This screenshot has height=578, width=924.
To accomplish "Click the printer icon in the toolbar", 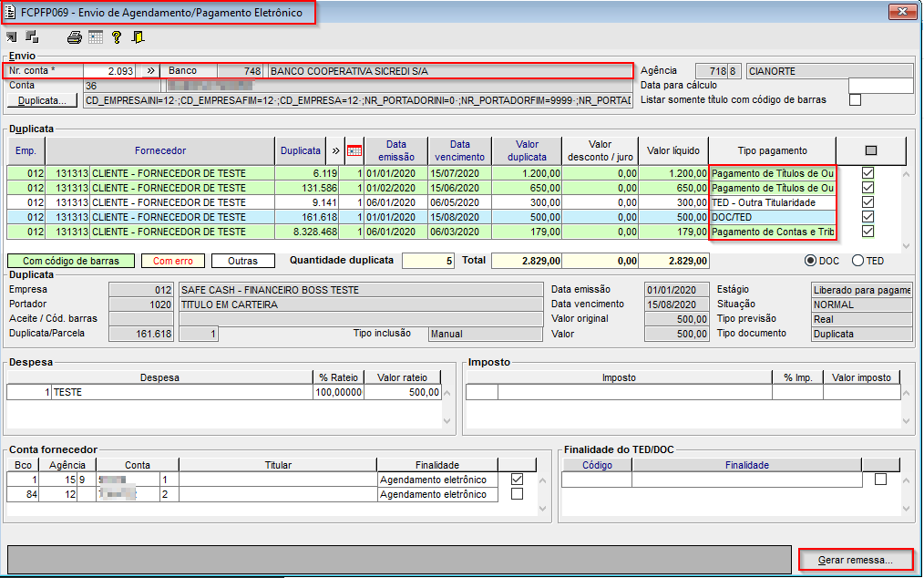I will 75,37.
